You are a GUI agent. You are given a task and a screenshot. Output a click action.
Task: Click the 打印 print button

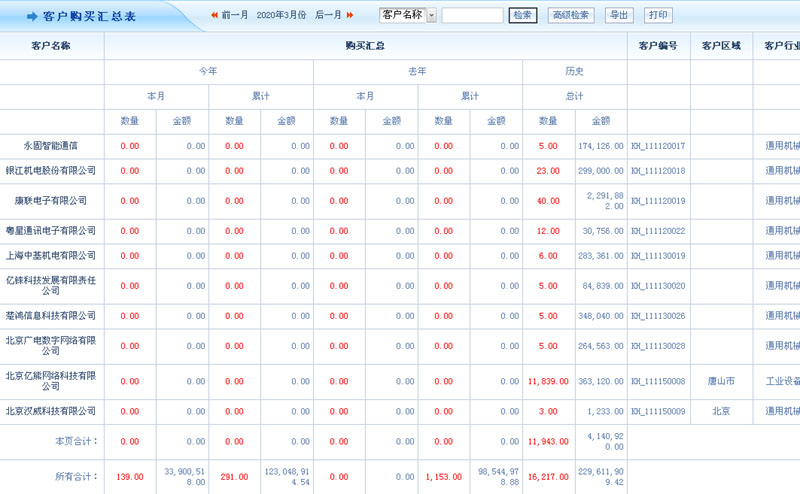click(x=658, y=16)
